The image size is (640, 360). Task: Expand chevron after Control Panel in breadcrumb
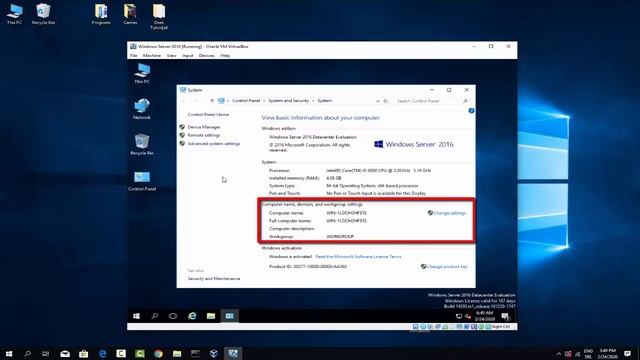pos(264,101)
